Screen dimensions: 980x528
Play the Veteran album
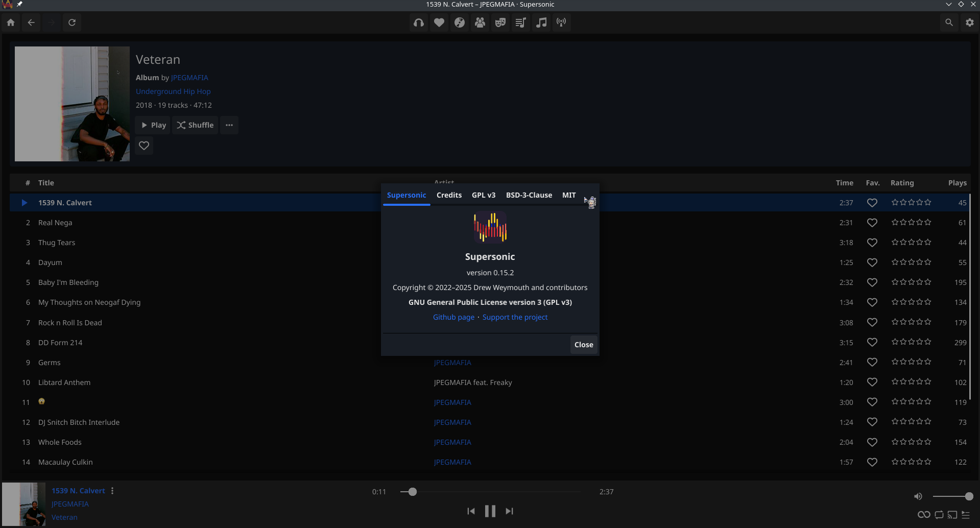click(153, 125)
